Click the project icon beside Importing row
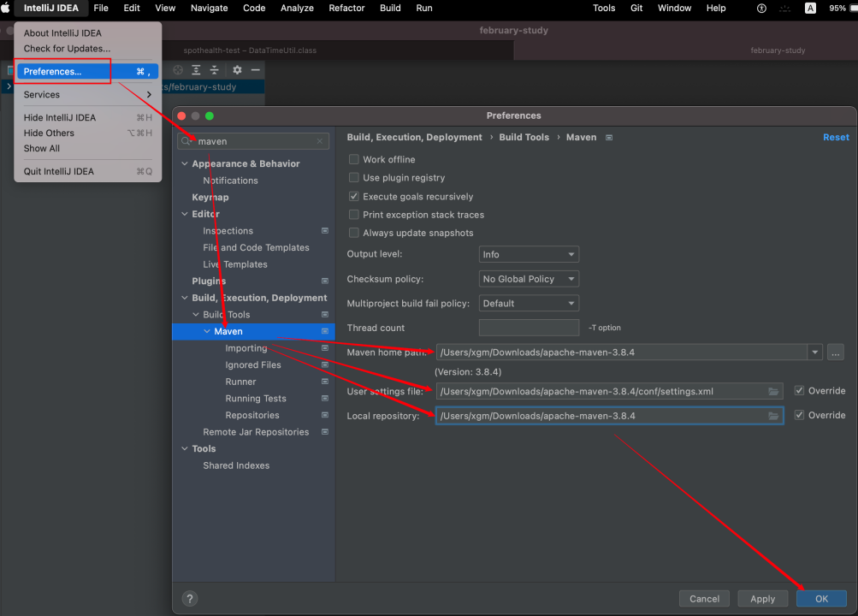The height and width of the screenshot is (616, 858). click(x=325, y=348)
